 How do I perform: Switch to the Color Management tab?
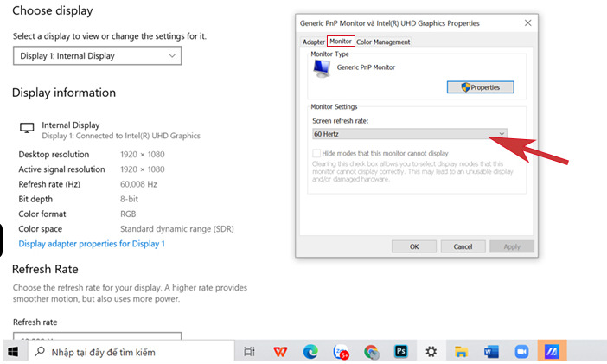click(x=383, y=42)
